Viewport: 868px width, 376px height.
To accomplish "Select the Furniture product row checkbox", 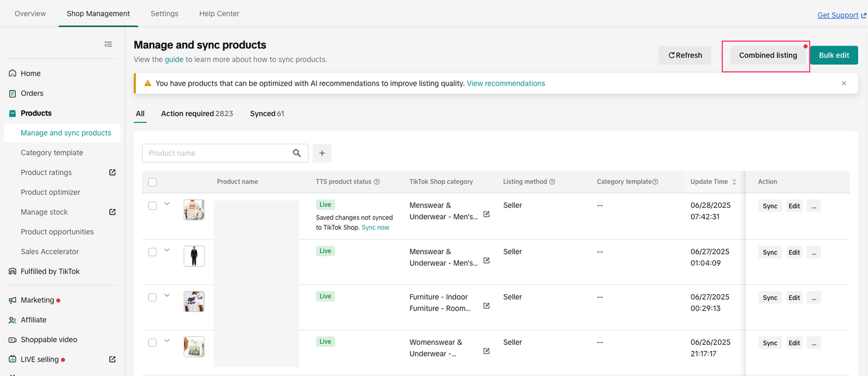I will point(152,297).
